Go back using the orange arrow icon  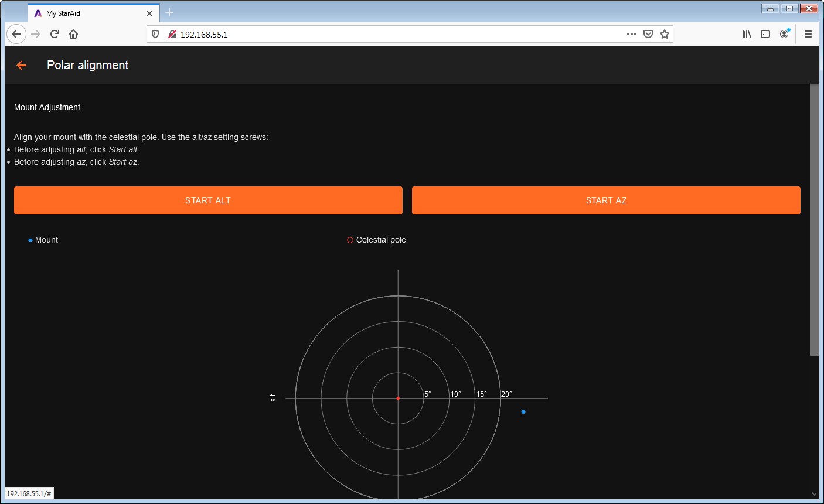pyautogui.click(x=22, y=66)
